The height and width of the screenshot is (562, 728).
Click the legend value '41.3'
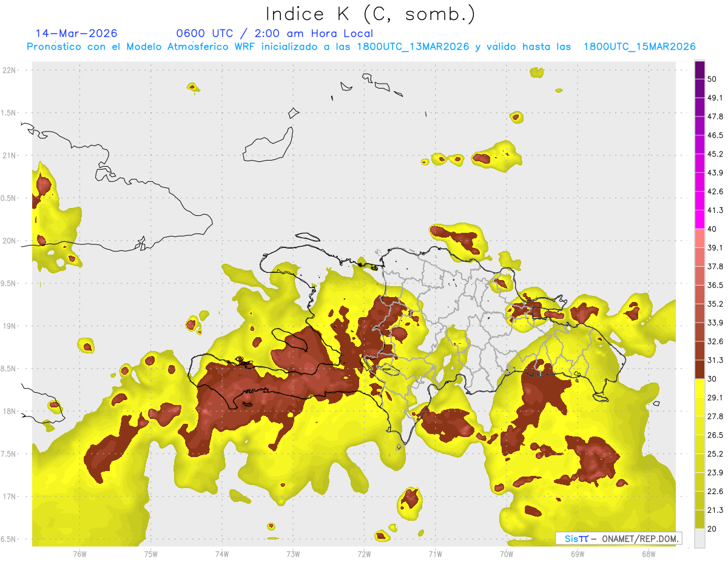[x=715, y=210]
